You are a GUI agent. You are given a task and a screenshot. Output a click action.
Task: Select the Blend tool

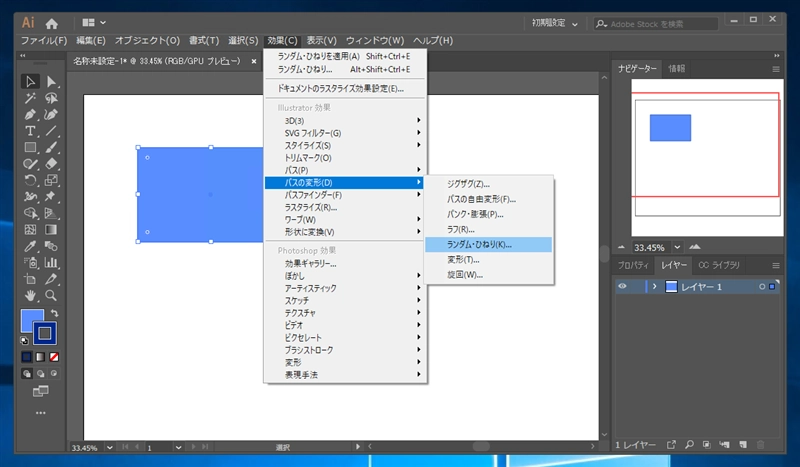51,246
